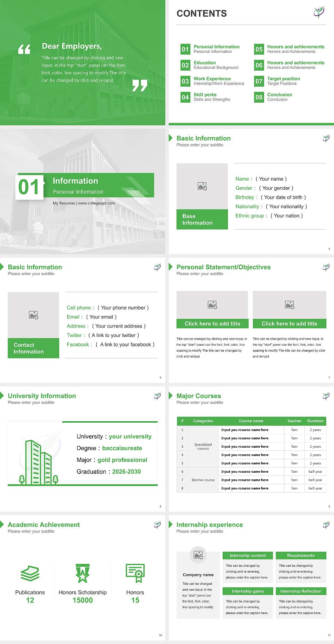Click the logo on University Information slide

click(157, 396)
